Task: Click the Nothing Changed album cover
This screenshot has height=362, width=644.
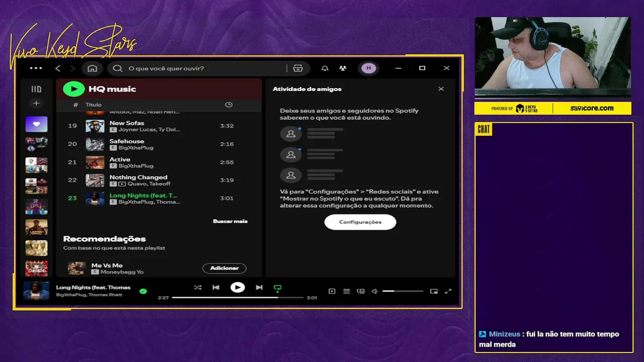Action: [x=95, y=180]
